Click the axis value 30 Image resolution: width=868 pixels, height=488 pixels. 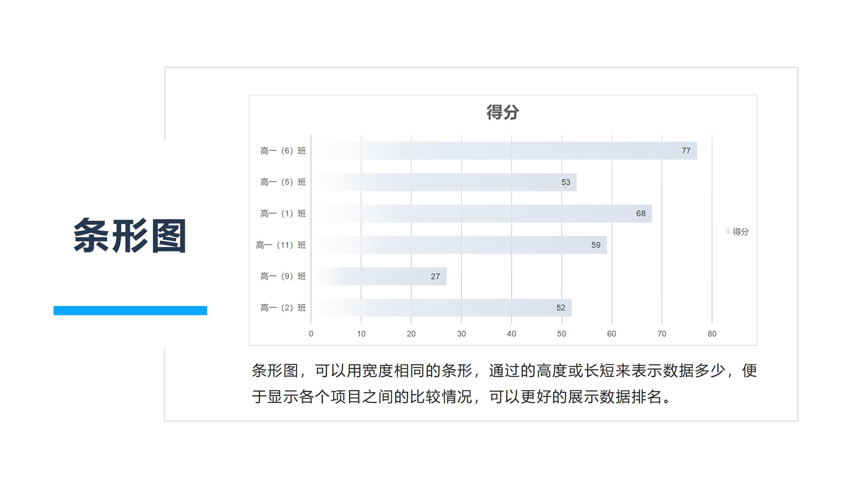[x=461, y=334]
